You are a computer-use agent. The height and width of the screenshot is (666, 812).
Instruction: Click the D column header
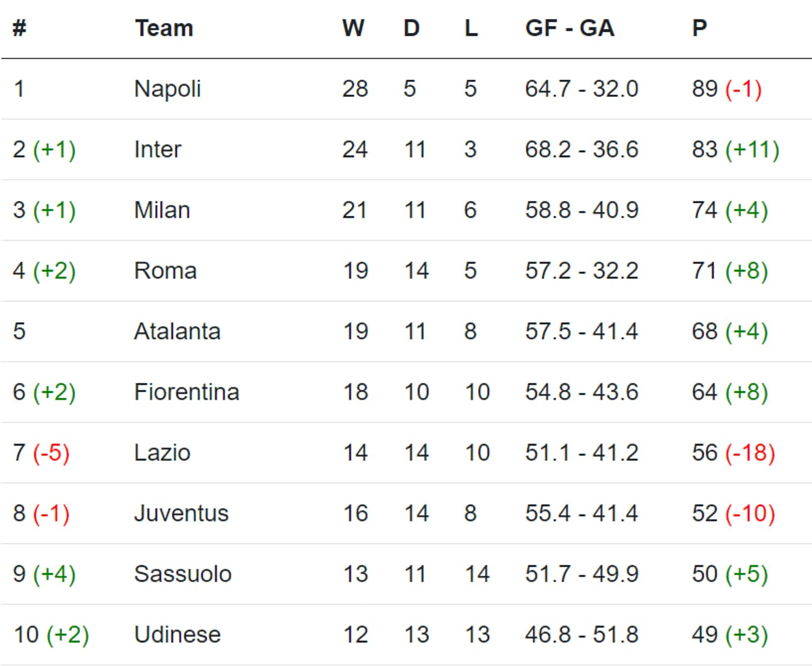click(411, 28)
